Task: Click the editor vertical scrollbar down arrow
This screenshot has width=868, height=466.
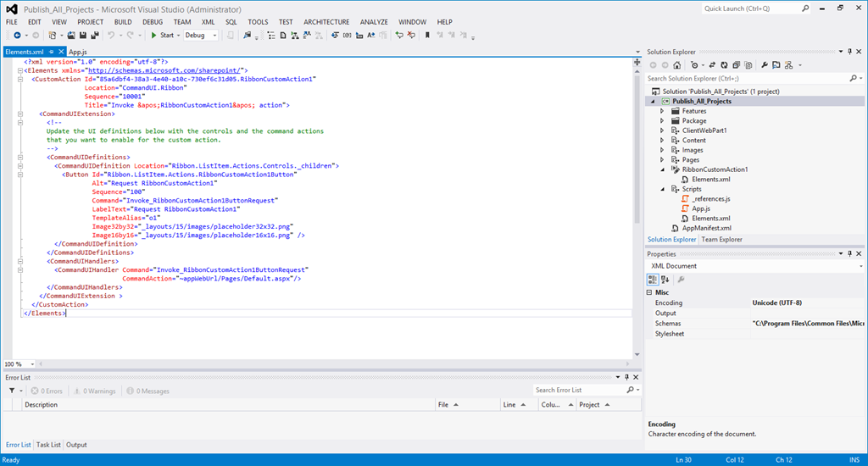Action: pyautogui.click(x=637, y=355)
